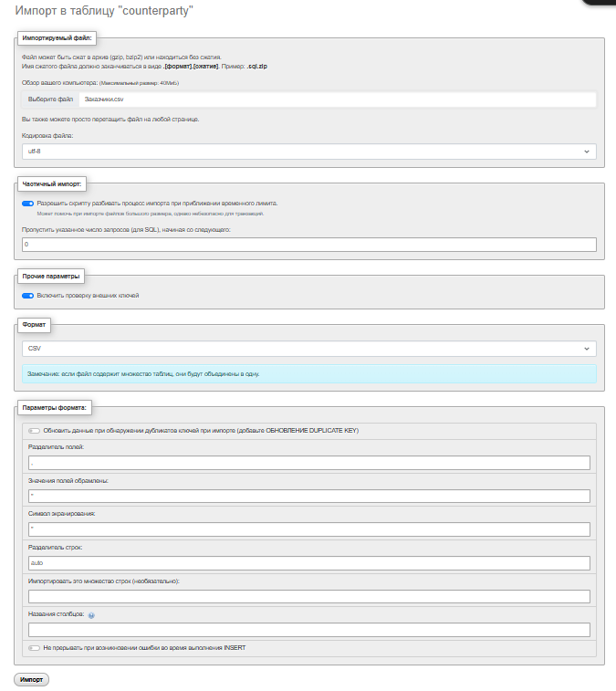Disable the toggle allowing script to split import
Screen dimensions: 616x691
pos(28,204)
